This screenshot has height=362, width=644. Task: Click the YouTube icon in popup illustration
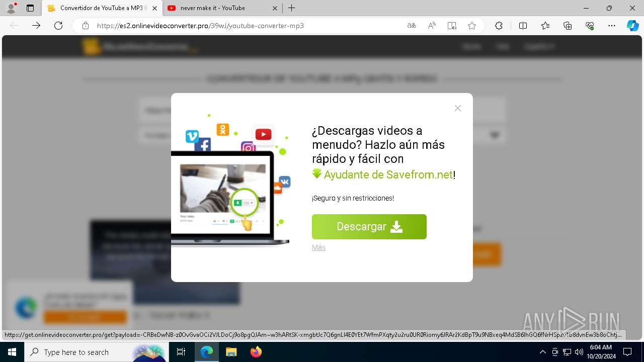tap(263, 134)
